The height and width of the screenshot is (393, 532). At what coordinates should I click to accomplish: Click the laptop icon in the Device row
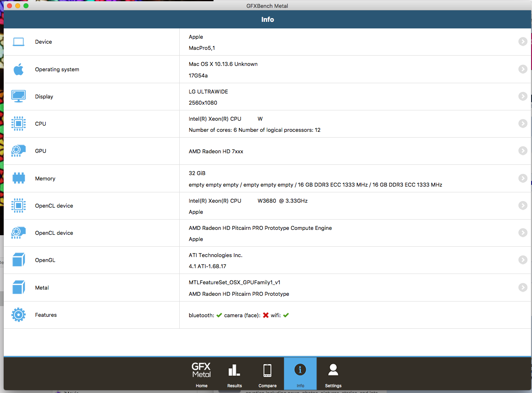pos(19,42)
